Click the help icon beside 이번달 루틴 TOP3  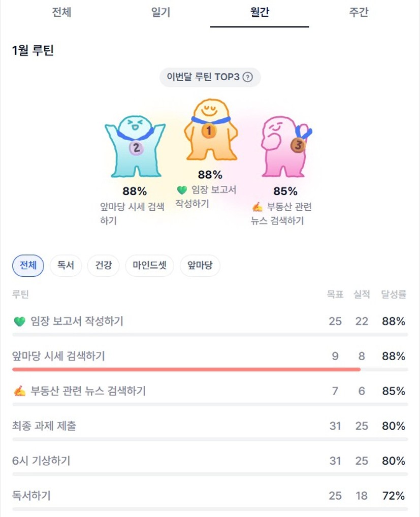(x=247, y=77)
